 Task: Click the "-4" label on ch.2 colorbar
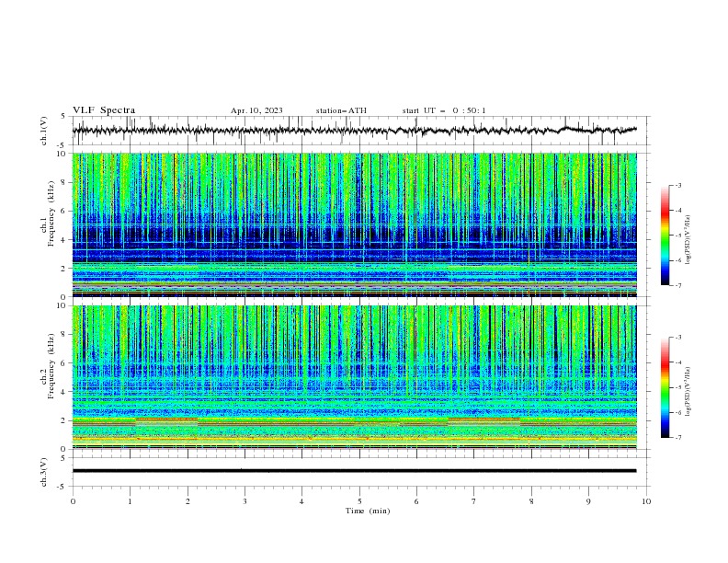pyautogui.click(x=677, y=362)
